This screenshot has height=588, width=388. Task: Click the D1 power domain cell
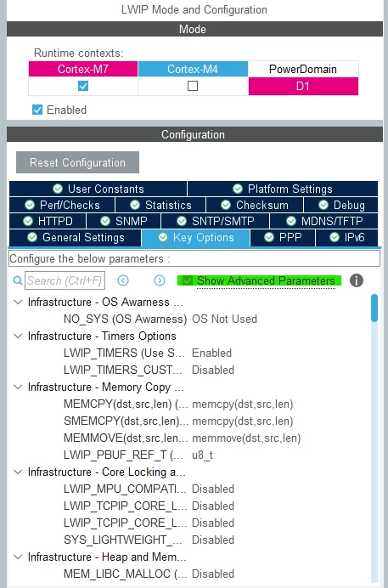303,87
